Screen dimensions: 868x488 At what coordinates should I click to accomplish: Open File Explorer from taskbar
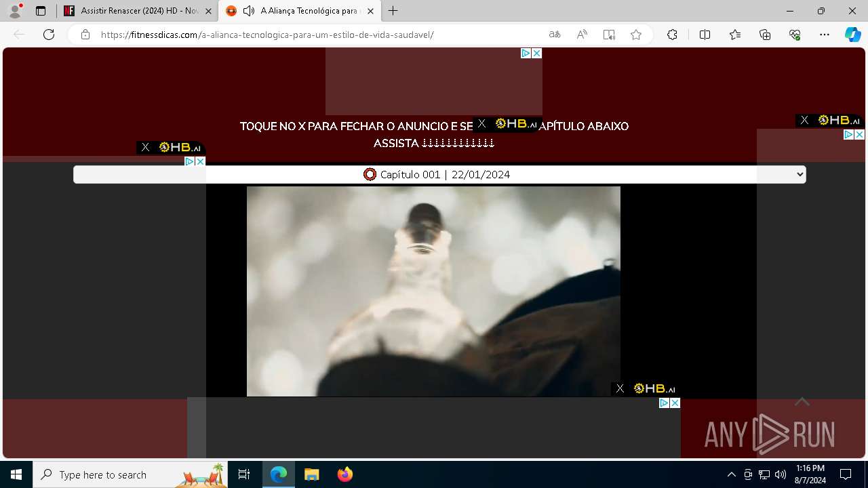311,474
